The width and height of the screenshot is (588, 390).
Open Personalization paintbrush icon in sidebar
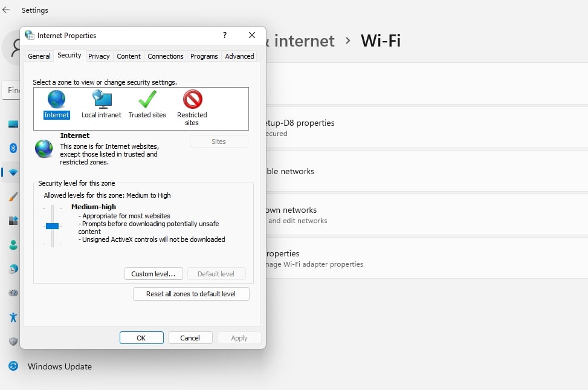13,197
